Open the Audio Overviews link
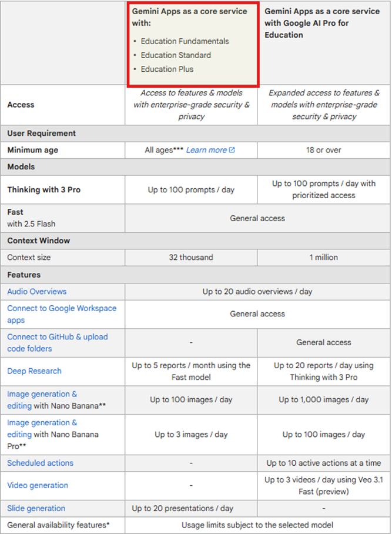392x534 pixels. point(37,292)
